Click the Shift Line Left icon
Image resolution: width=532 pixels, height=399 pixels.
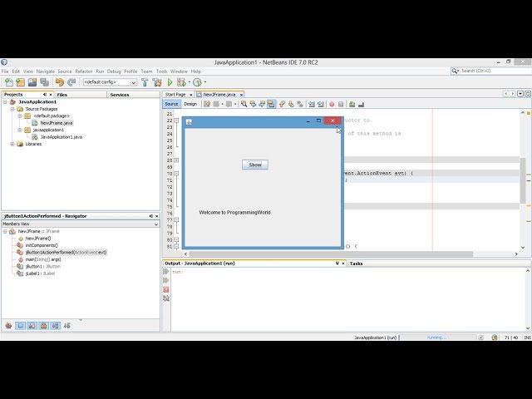[x=311, y=104]
